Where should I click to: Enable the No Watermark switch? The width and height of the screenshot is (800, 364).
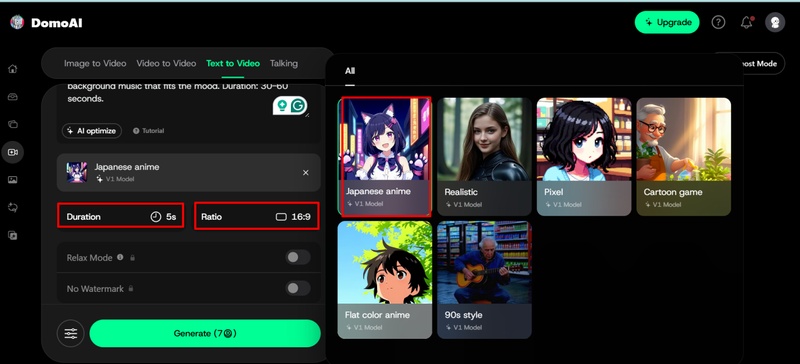297,288
